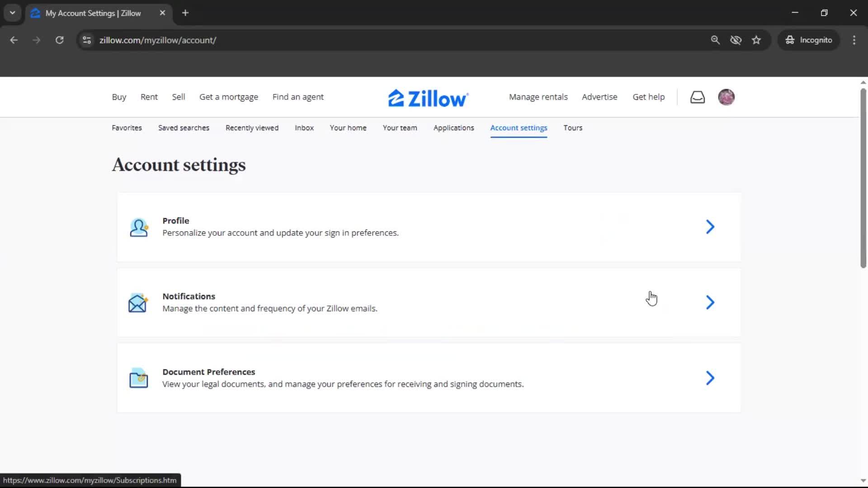This screenshot has width=868, height=488.
Task: Click the Document Preferences folder icon
Action: [138, 378]
